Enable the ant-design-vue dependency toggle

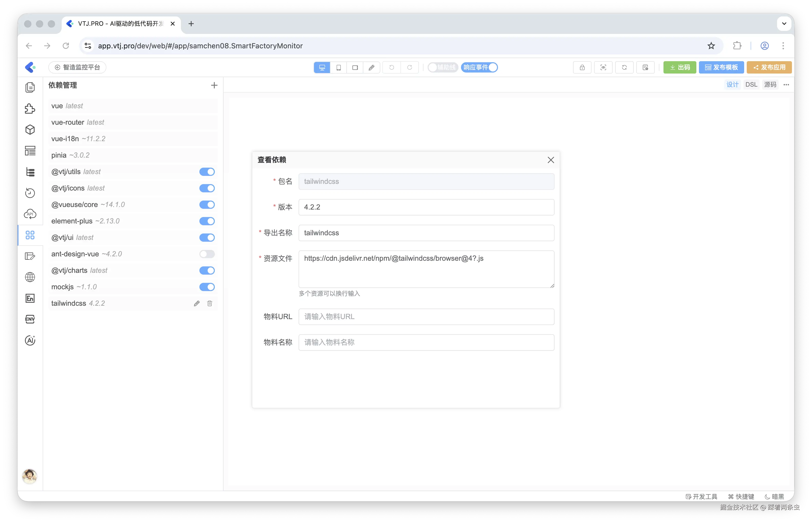(207, 254)
